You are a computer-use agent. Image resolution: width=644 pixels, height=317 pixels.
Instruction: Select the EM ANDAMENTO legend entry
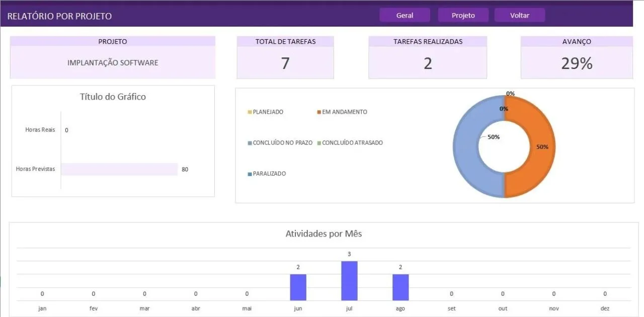click(x=344, y=112)
